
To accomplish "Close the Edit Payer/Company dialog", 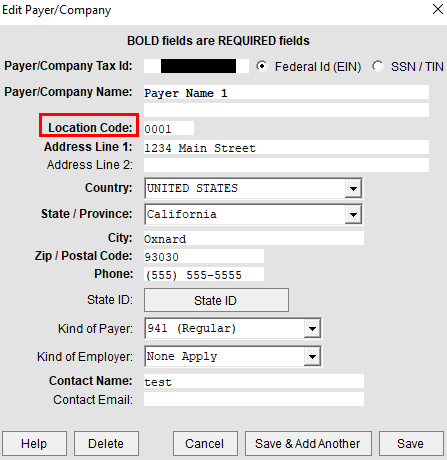I will pyautogui.click(x=438, y=9).
